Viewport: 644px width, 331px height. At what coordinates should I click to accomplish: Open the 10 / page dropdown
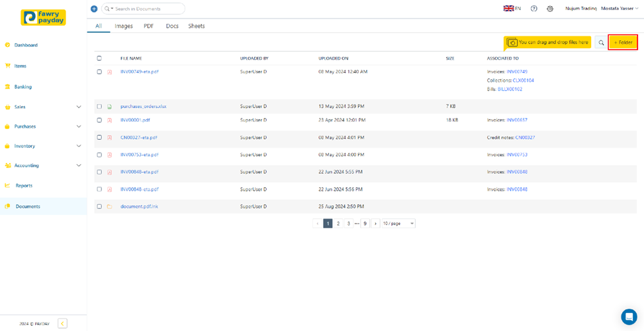398,224
